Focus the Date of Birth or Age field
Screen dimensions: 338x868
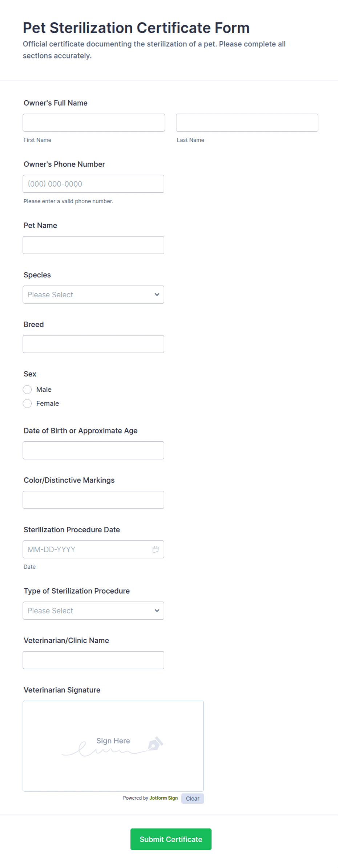tap(93, 450)
